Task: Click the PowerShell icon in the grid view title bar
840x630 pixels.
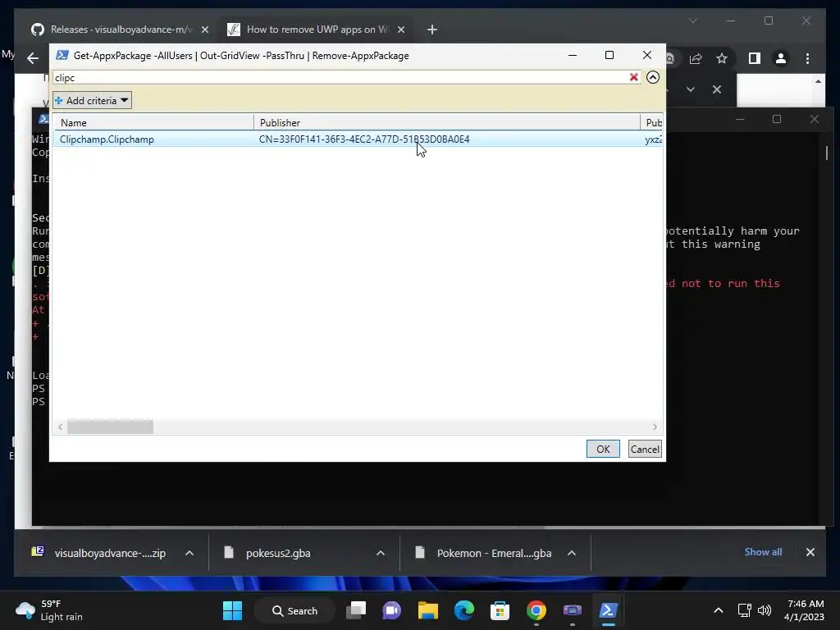Action: point(62,55)
